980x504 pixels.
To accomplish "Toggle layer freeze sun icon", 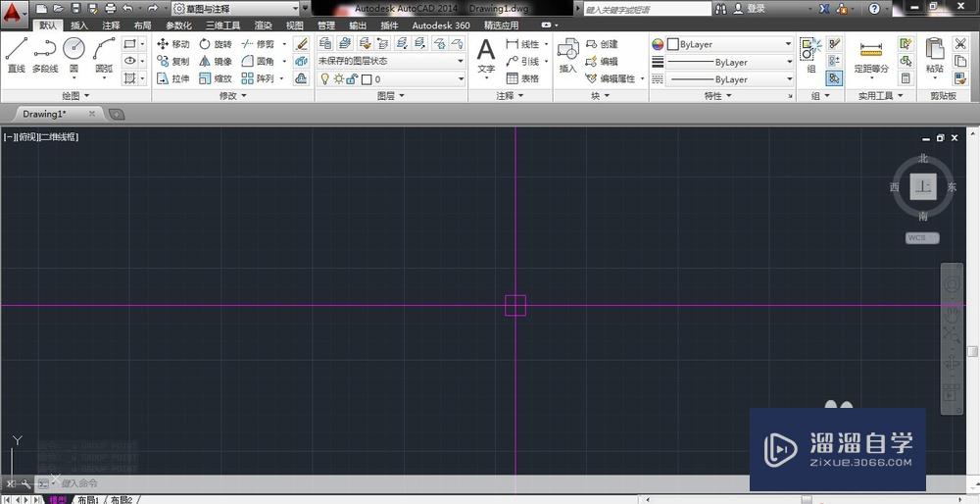I will coord(338,78).
